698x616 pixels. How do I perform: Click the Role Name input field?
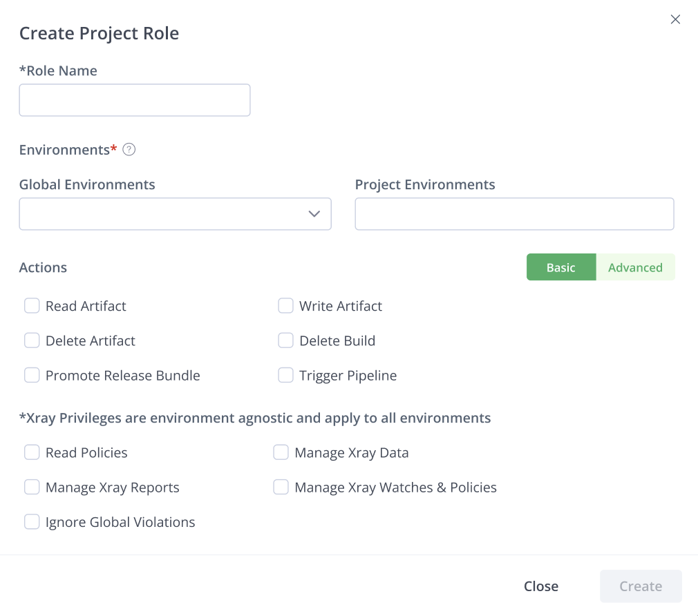point(134,99)
